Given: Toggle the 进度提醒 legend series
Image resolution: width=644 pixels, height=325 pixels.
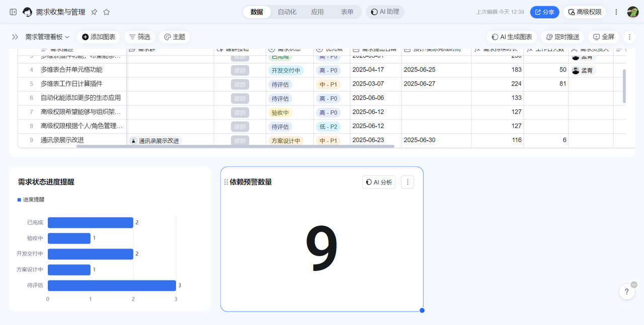Looking at the screenshot, I should coord(31,200).
